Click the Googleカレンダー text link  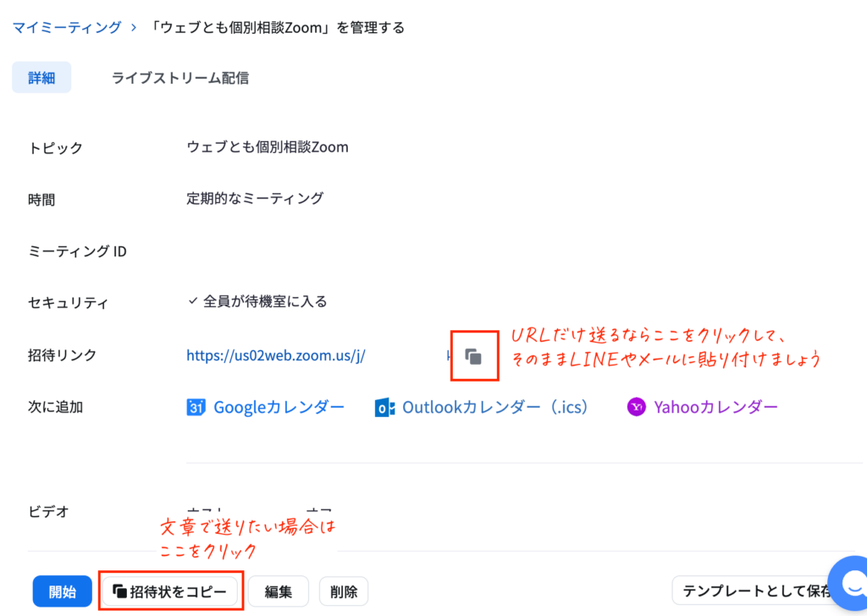pyautogui.click(x=279, y=407)
